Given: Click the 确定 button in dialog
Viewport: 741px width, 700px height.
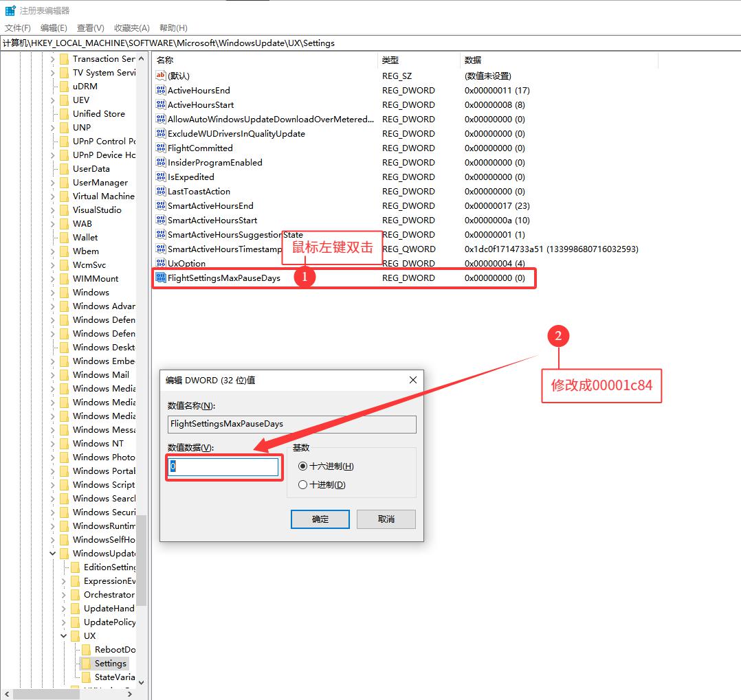Looking at the screenshot, I should pyautogui.click(x=320, y=519).
